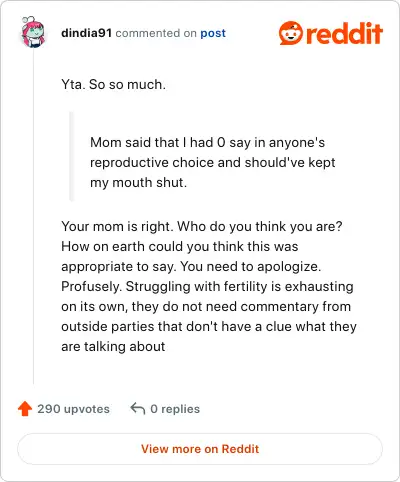Click the final line "are talking about"
Viewport: 400px width, 482px height.
click(113, 347)
